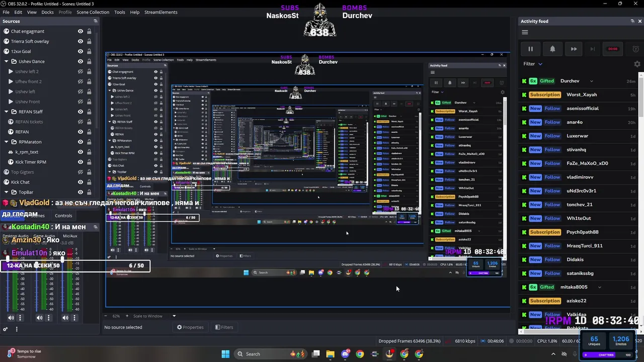Hide the Kick Chat source
644x362 pixels.
tap(80, 182)
